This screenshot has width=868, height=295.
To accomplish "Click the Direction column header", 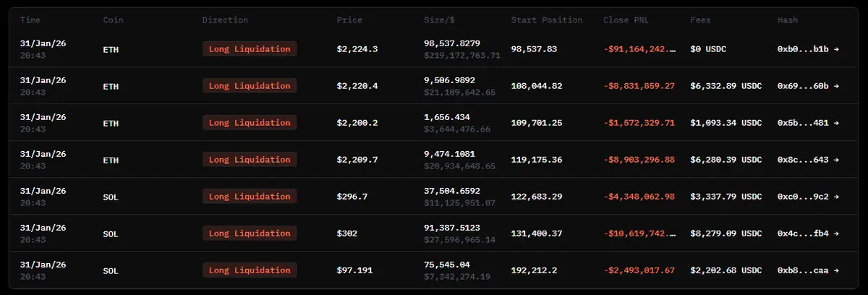I will point(225,20).
